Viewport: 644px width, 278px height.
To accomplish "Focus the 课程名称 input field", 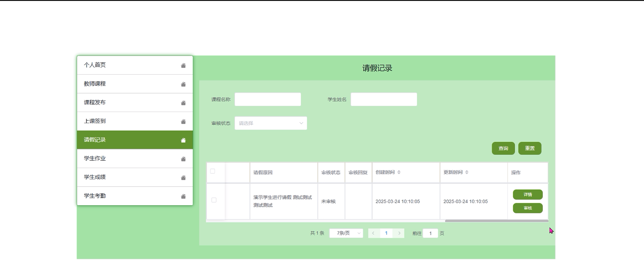I will coord(267,99).
